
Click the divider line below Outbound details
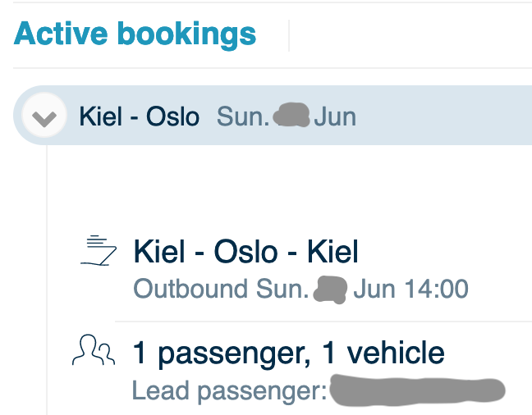[323, 321]
